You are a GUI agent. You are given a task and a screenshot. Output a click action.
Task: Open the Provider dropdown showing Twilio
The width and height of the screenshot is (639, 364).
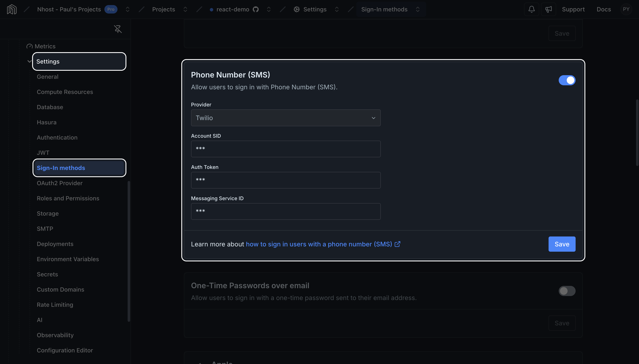[286, 118]
